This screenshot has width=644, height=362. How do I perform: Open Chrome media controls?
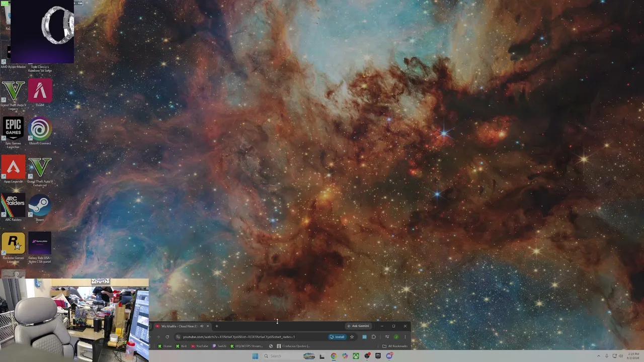(387, 337)
